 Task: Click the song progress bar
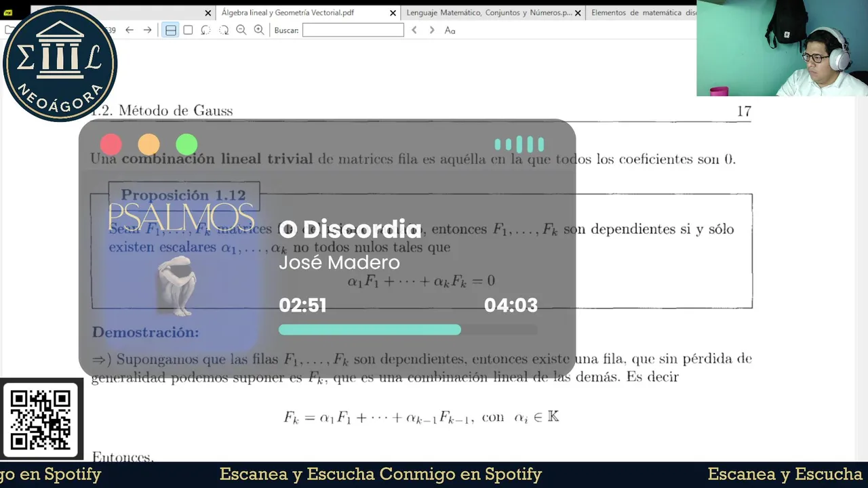[408, 329]
